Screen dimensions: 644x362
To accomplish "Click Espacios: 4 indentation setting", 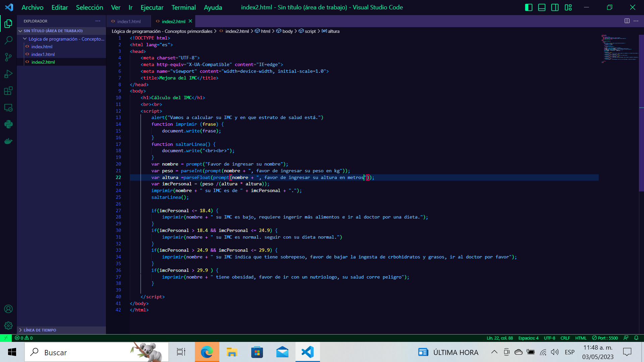I will point(528,338).
